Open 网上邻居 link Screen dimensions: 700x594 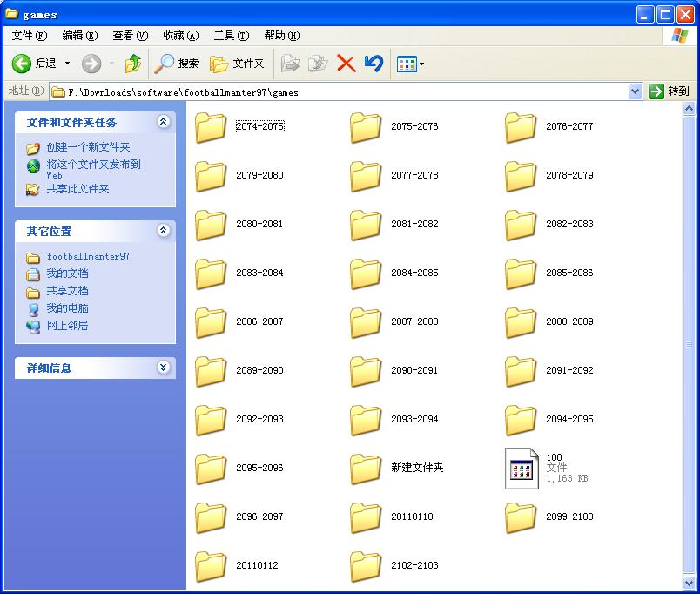point(67,326)
